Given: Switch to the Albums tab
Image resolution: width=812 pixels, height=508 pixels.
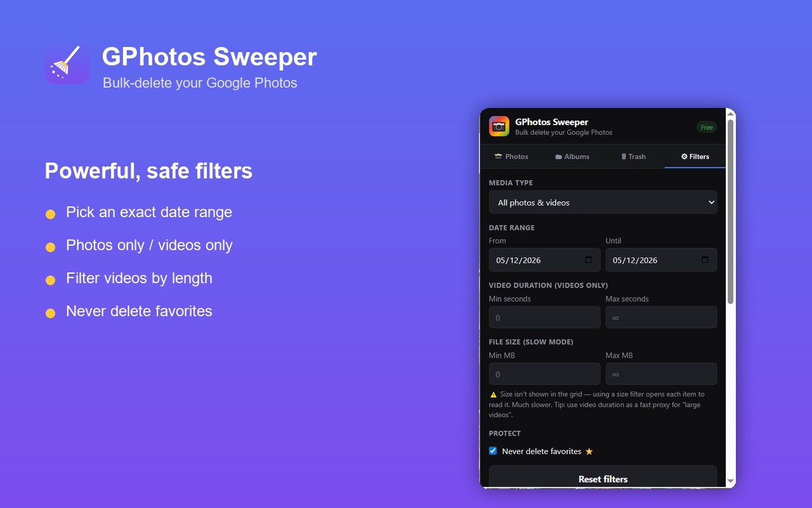Looking at the screenshot, I should pyautogui.click(x=572, y=156).
